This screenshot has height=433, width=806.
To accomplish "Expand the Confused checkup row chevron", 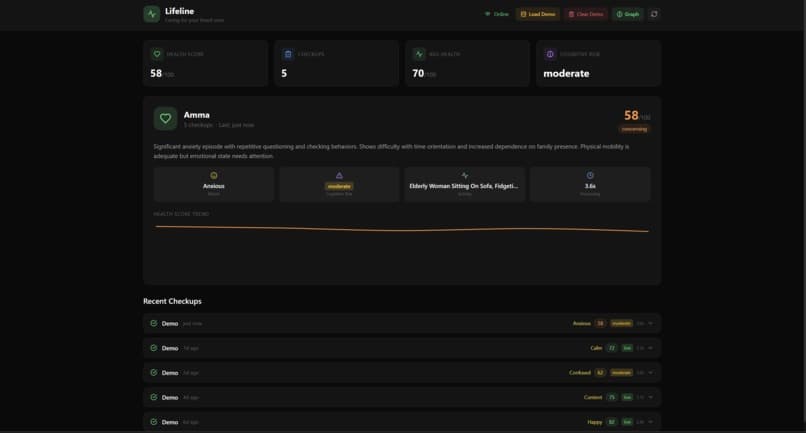I will tap(650, 373).
